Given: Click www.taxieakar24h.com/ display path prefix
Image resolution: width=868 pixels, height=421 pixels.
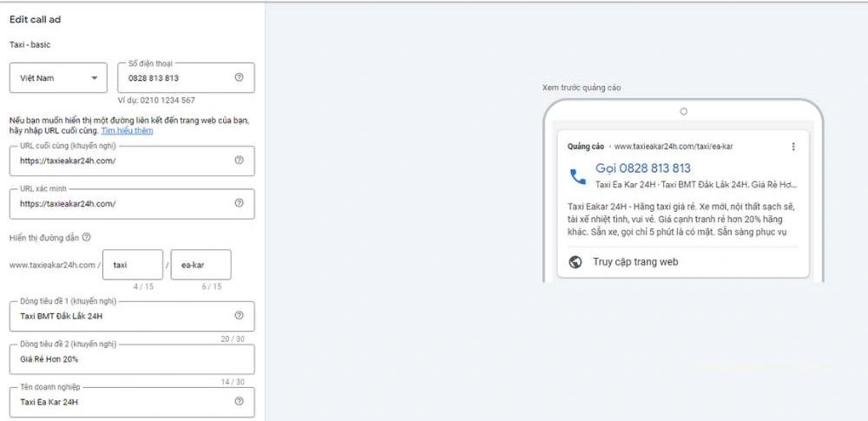Looking at the screenshot, I should coord(55,265).
